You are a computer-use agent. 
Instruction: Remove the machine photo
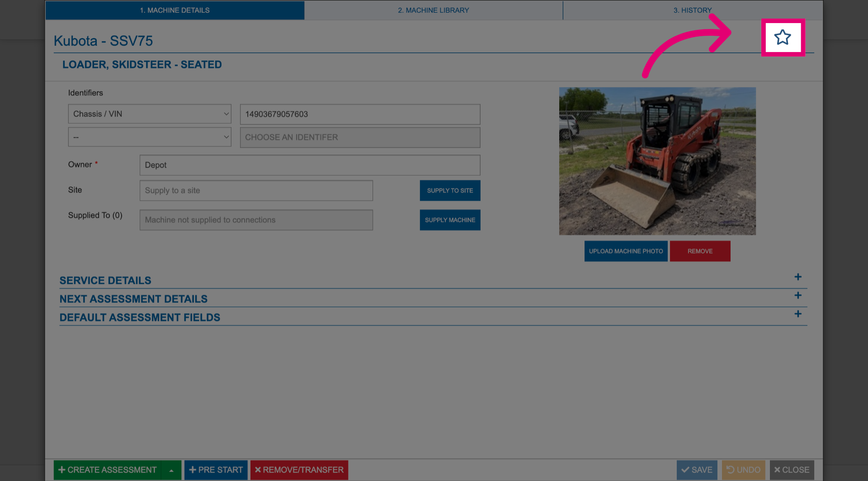point(700,251)
